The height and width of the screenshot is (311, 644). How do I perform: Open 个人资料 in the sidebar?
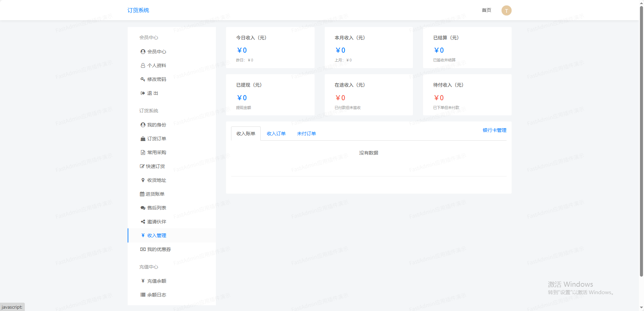[x=157, y=65]
